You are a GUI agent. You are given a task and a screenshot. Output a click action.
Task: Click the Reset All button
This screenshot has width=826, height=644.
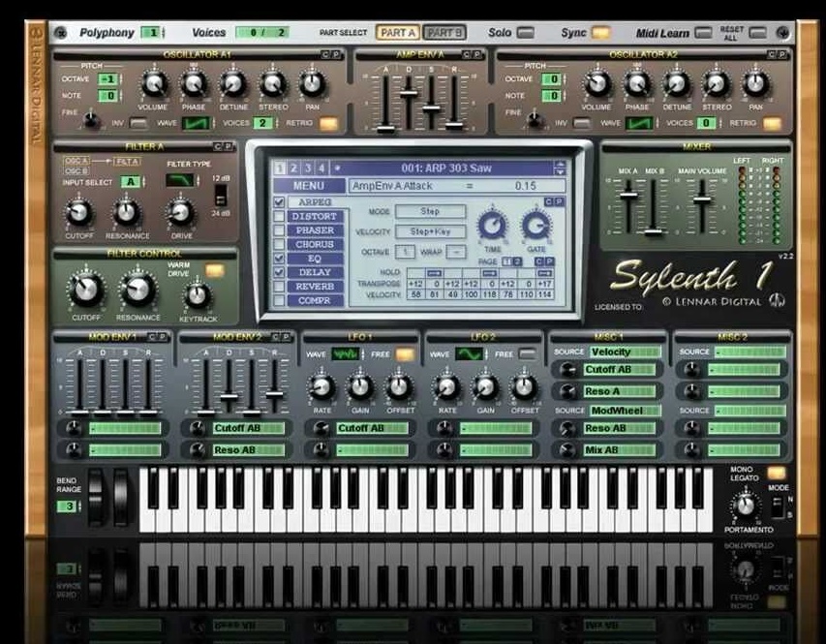[x=757, y=33]
